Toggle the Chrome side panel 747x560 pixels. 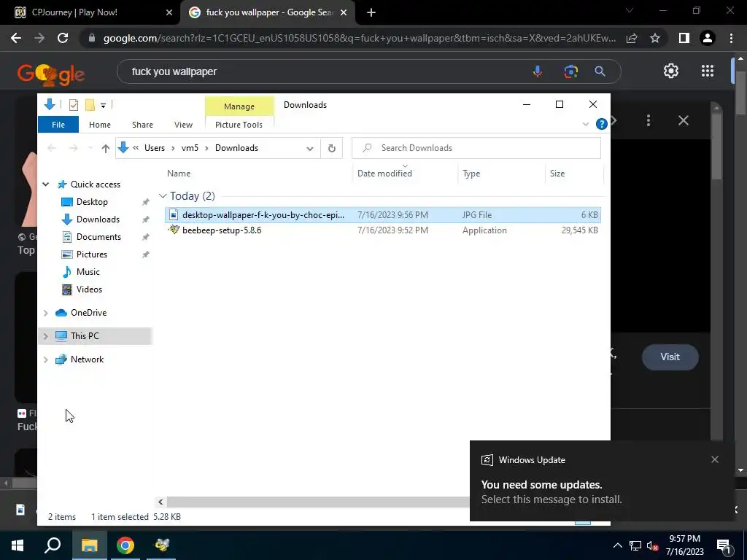[x=684, y=38]
